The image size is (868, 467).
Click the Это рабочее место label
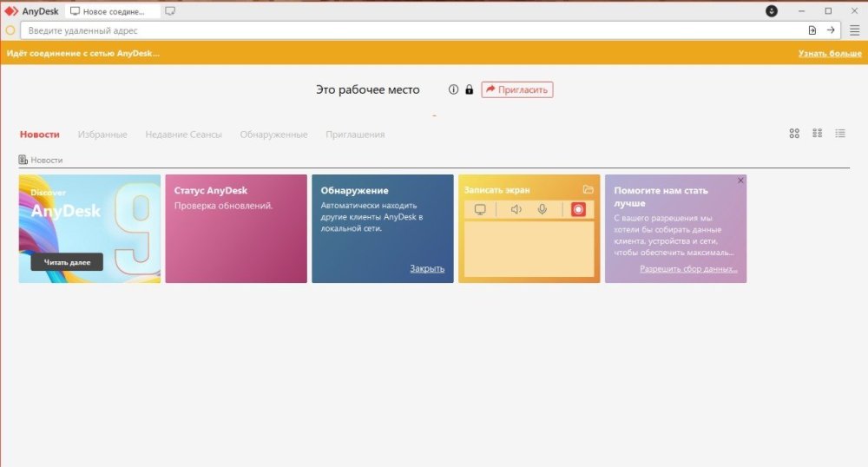[367, 89]
